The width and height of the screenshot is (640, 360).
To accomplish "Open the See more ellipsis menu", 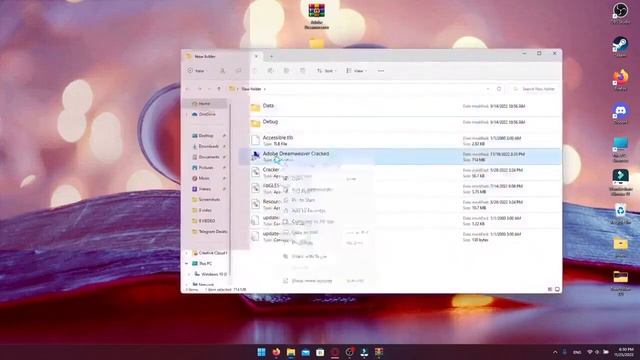I will point(381,71).
